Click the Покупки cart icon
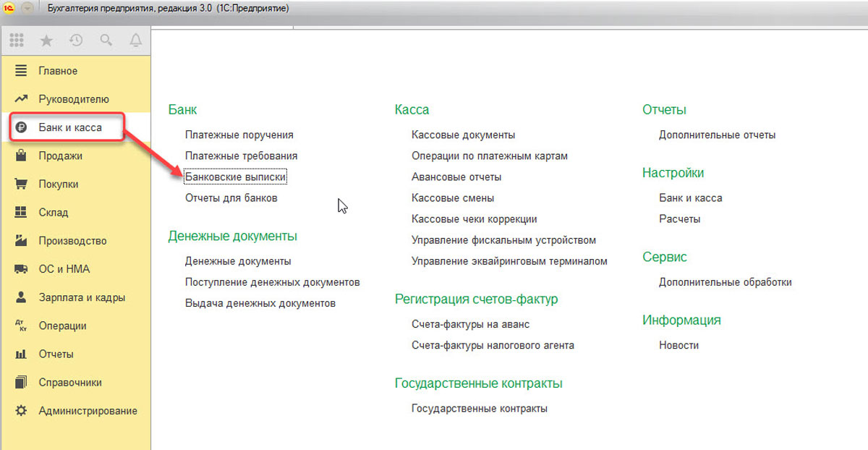 (x=21, y=184)
